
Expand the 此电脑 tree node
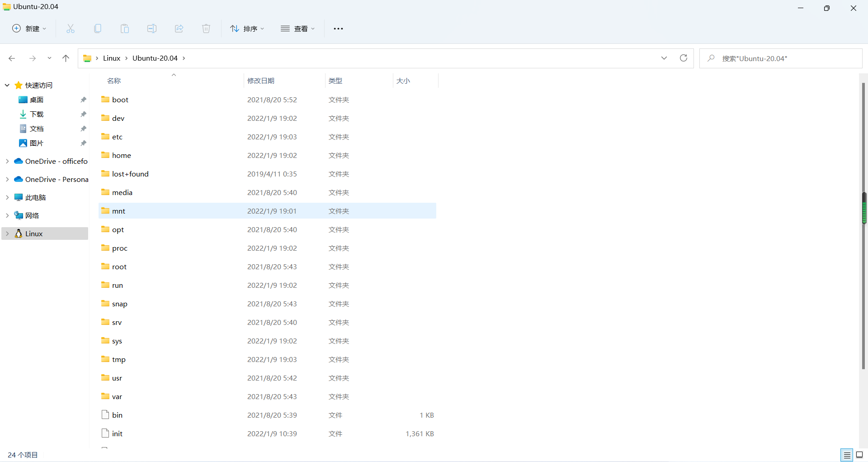[7, 197]
